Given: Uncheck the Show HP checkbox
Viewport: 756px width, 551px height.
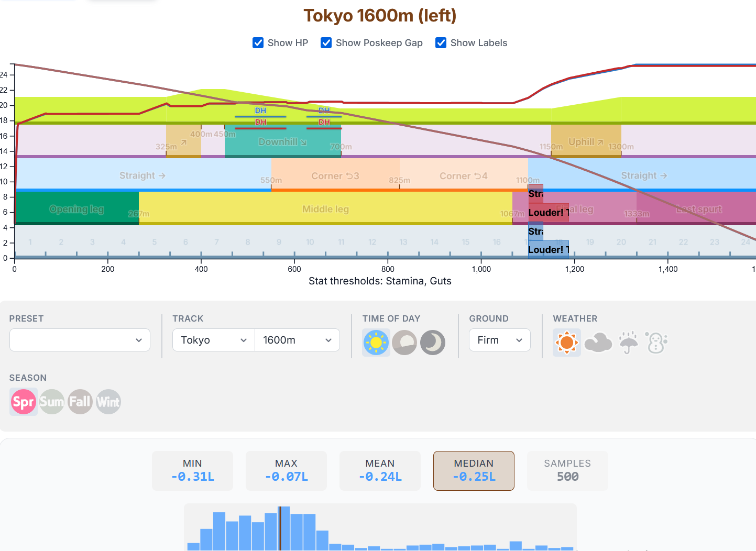Looking at the screenshot, I should (x=258, y=43).
